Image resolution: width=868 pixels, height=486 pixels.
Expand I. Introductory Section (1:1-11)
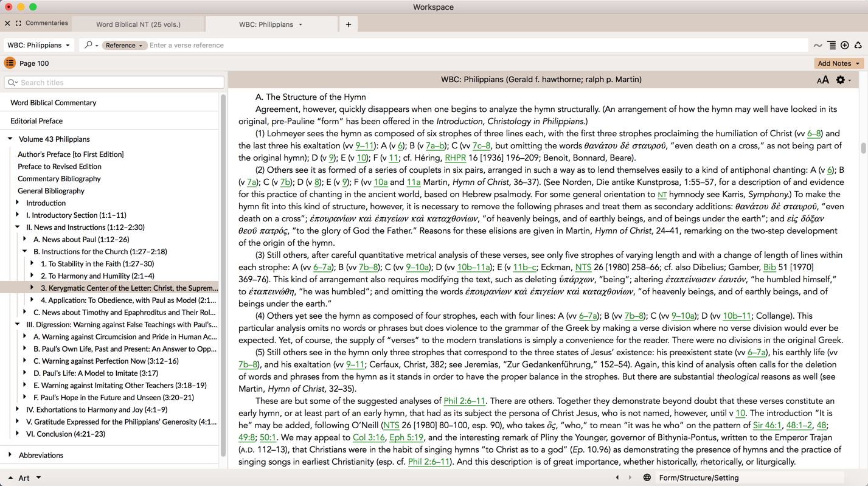pyautogui.click(x=18, y=215)
